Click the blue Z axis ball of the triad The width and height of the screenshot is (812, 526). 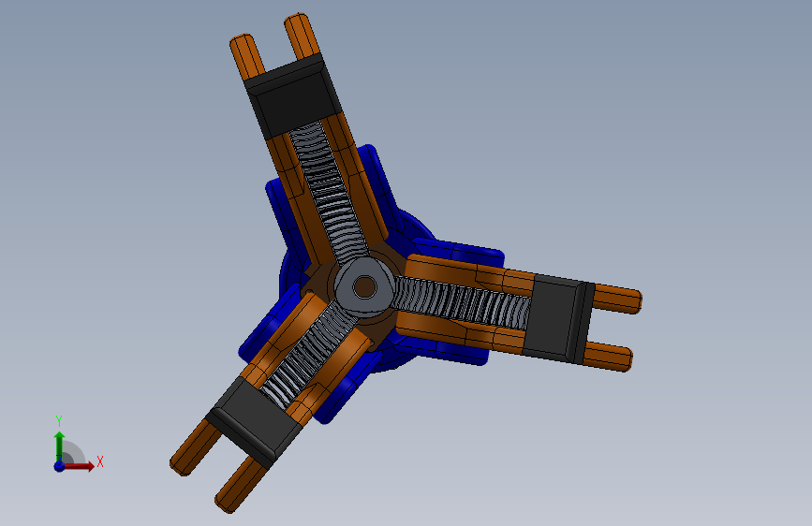click(x=59, y=466)
